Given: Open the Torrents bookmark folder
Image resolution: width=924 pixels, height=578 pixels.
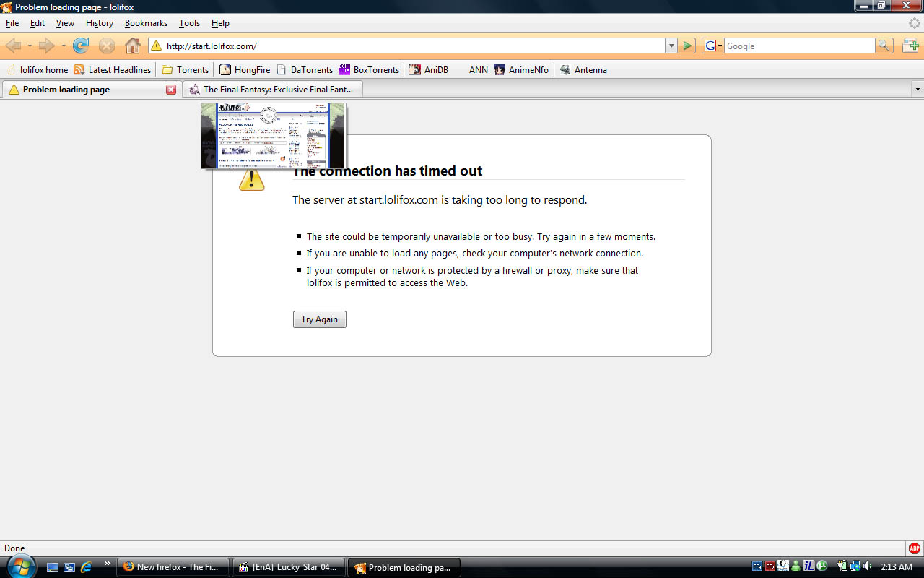Looking at the screenshot, I should [x=185, y=70].
